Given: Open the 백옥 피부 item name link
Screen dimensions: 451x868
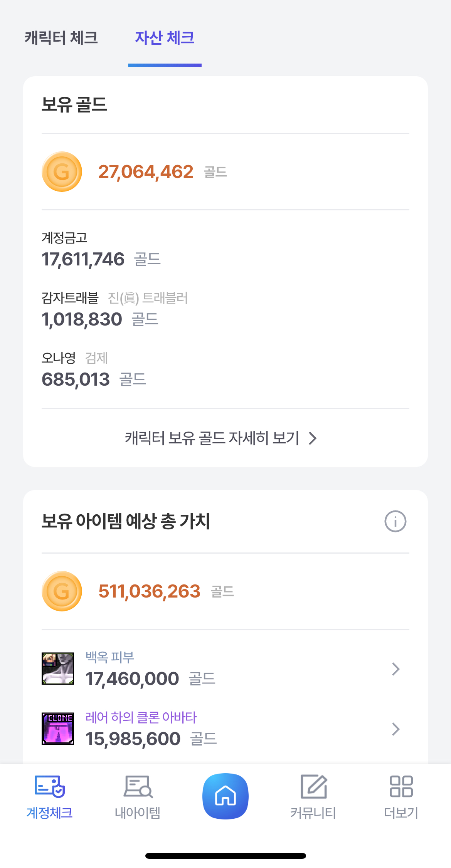Looking at the screenshot, I should coord(110,657).
